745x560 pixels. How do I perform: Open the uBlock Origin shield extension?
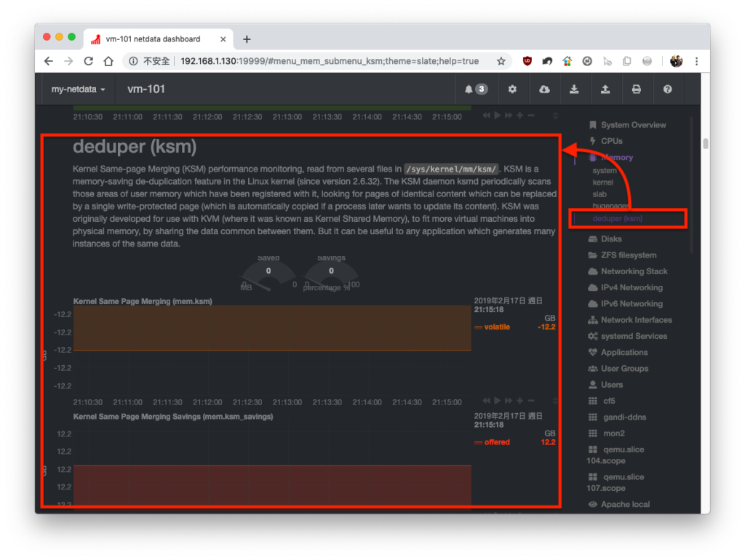coord(527,61)
